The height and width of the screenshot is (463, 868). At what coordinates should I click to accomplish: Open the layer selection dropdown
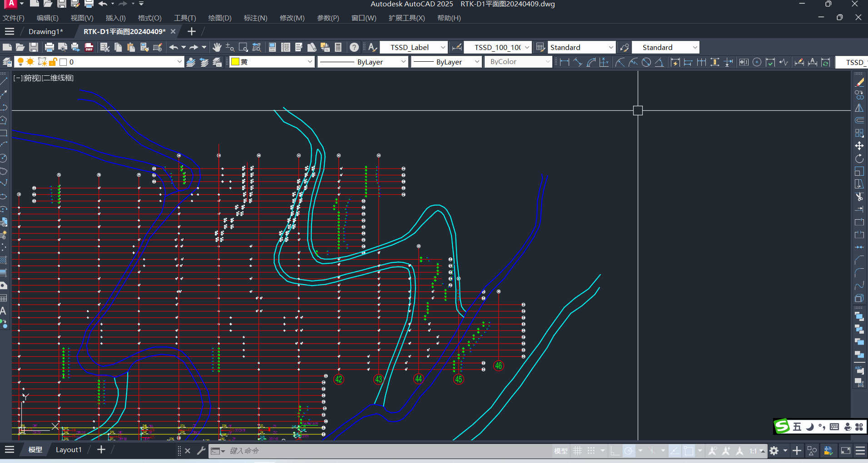tap(179, 62)
